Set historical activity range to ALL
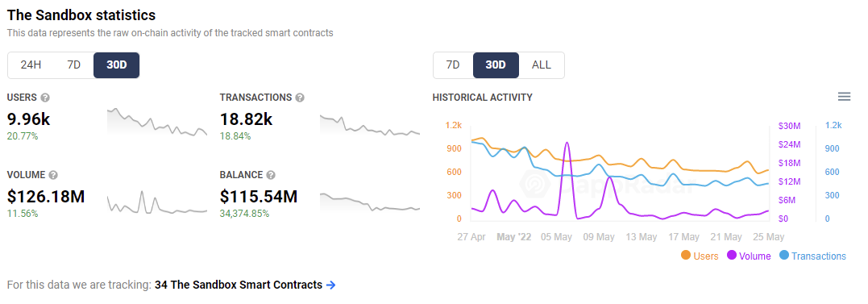 pyautogui.click(x=542, y=65)
